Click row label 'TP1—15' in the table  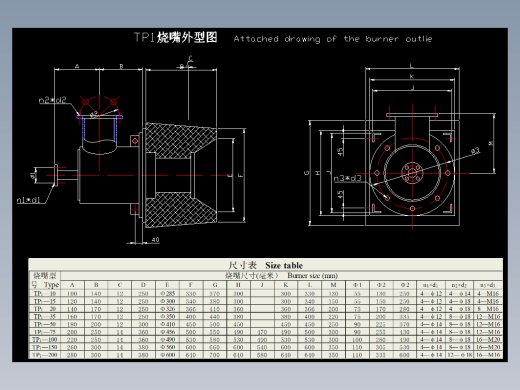45,301
